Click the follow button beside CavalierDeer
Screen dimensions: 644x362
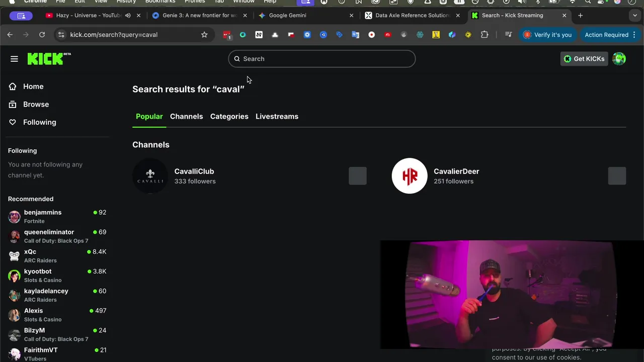pos(617,176)
